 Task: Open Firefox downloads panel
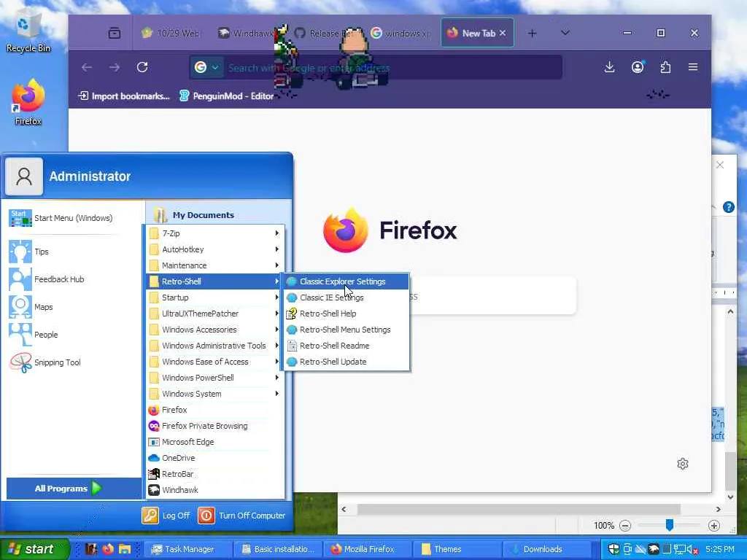tap(609, 67)
